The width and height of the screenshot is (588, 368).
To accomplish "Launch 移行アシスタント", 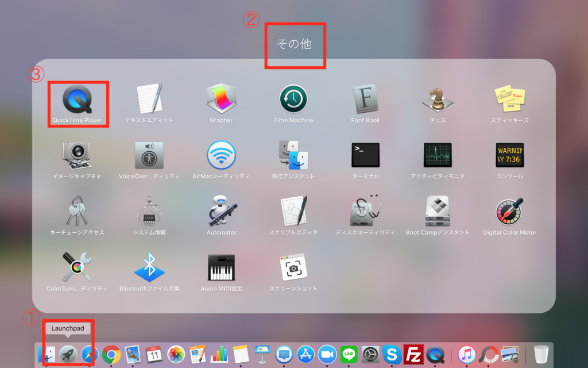I will click(293, 155).
